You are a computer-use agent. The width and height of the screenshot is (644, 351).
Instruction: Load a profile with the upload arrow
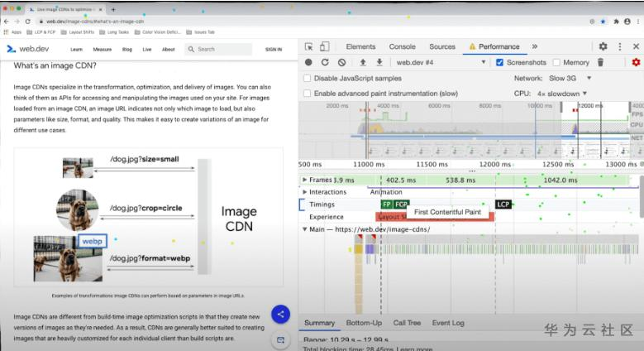(x=363, y=62)
